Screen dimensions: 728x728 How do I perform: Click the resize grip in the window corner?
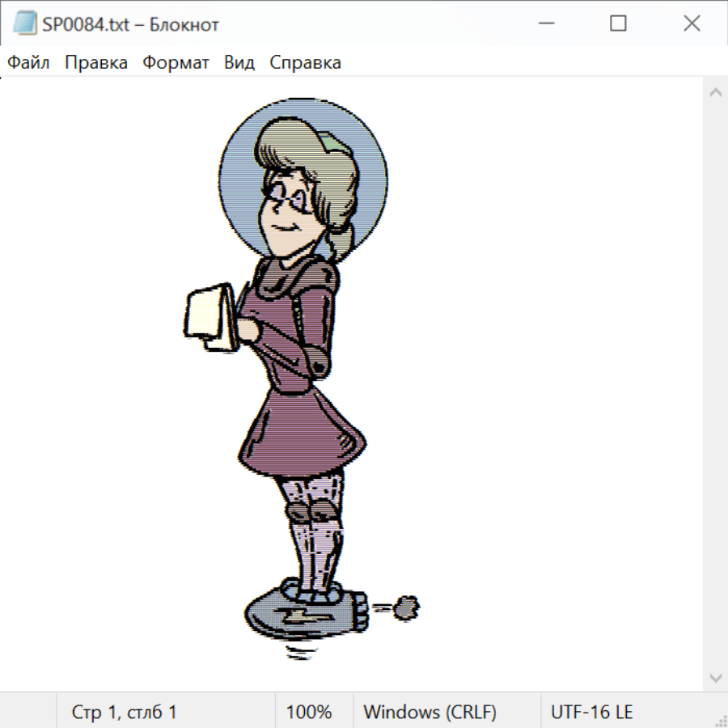[720, 719]
